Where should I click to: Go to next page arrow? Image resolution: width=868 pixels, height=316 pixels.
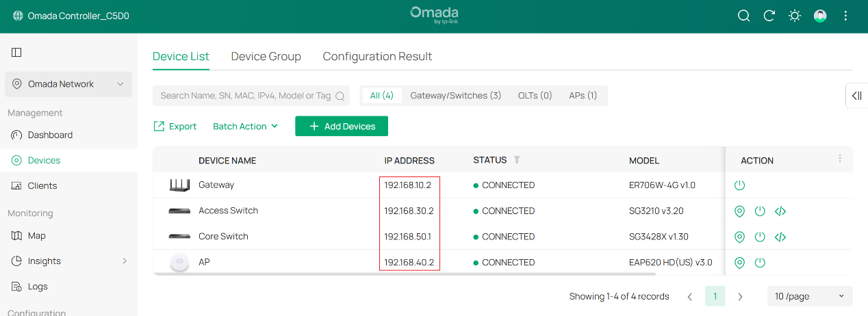[x=740, y=297]
